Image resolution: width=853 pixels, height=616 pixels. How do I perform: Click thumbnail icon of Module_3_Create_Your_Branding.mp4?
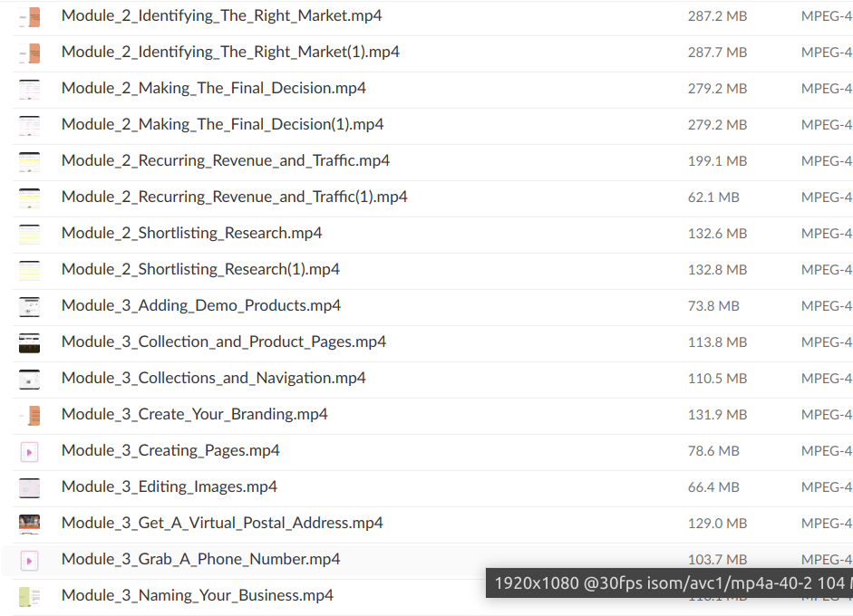coord(30,415)
